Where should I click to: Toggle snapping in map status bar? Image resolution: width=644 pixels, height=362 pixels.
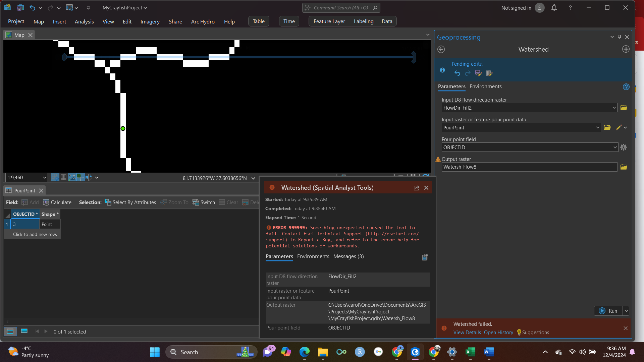(x=55, y=177)
